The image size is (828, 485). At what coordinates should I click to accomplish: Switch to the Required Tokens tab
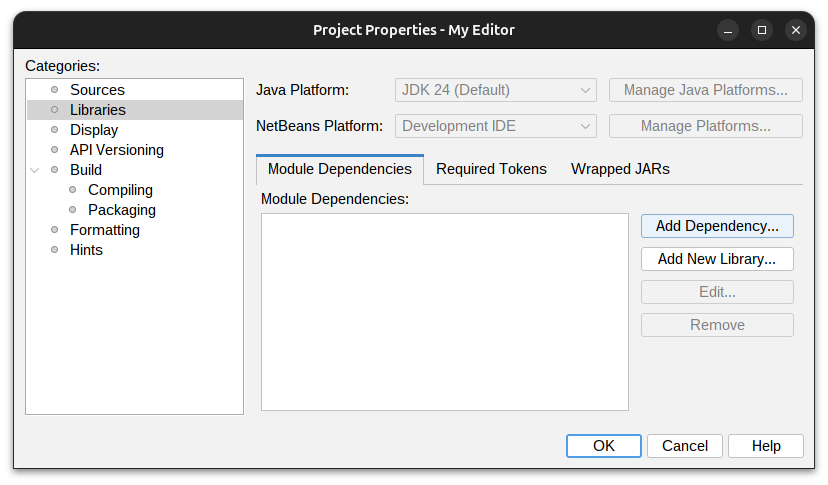[x=491, y=169]
